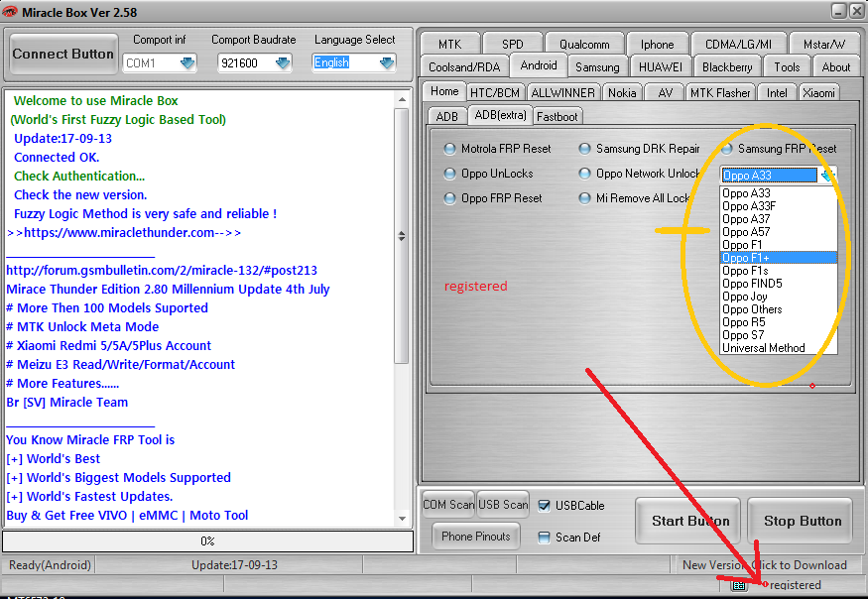Switch to the Samsung tab

(597, 67)
